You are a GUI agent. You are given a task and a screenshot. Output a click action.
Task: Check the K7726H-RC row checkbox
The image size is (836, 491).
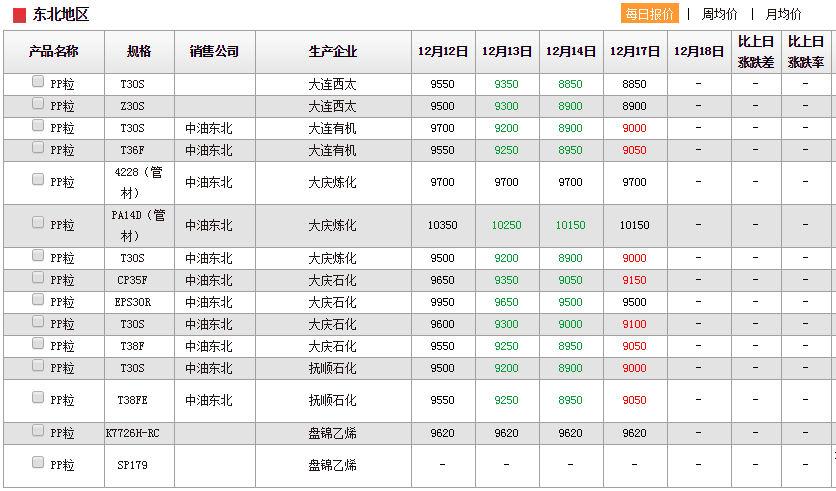38,431
